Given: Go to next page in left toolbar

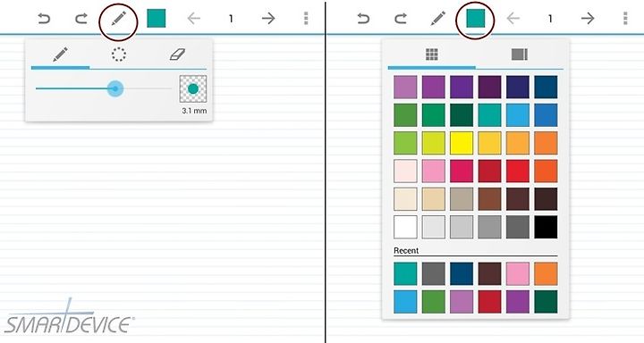Looking at the screenshot, I should [x=268, y=19].
